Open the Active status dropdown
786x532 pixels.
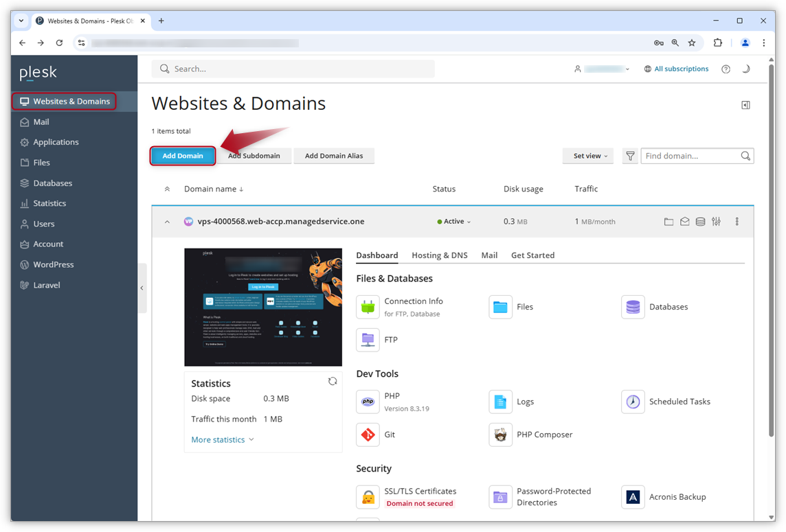(453, 221)
